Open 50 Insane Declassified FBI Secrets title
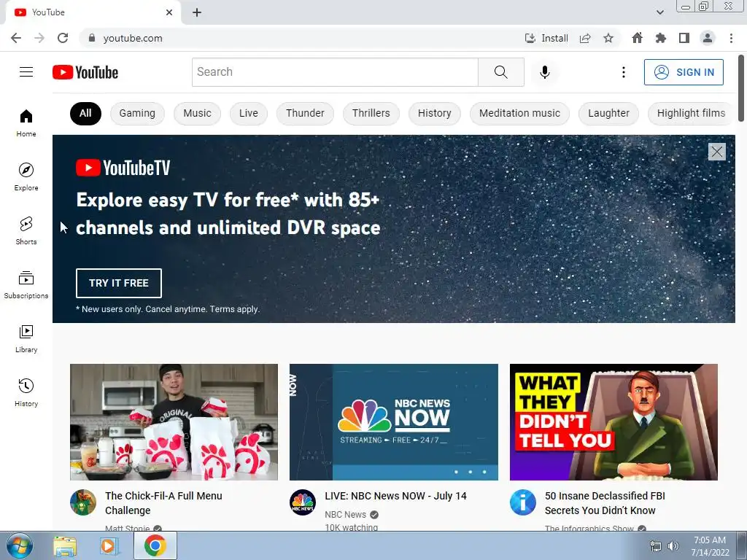This screenshot has height=560, width=747. pos(605,503)
